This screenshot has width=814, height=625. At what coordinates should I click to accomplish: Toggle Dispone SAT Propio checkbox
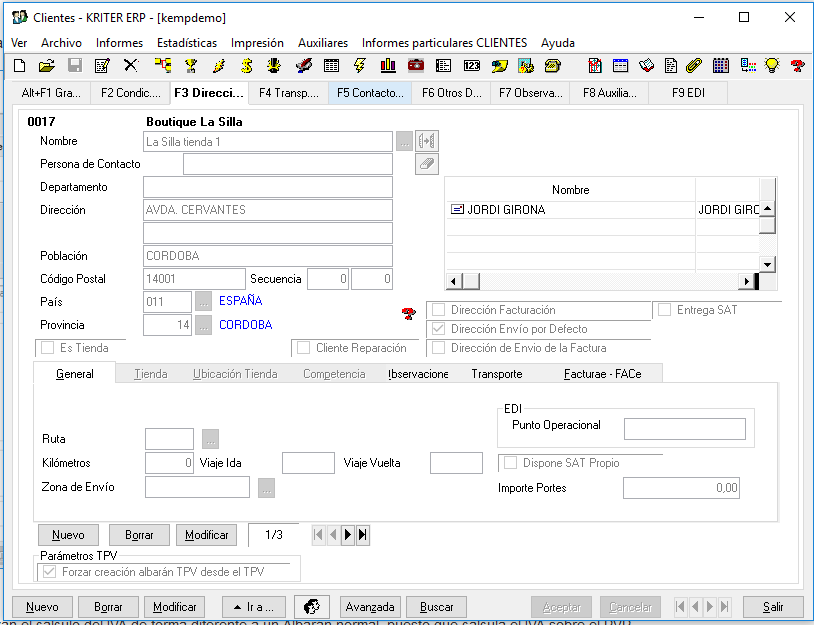510,463
